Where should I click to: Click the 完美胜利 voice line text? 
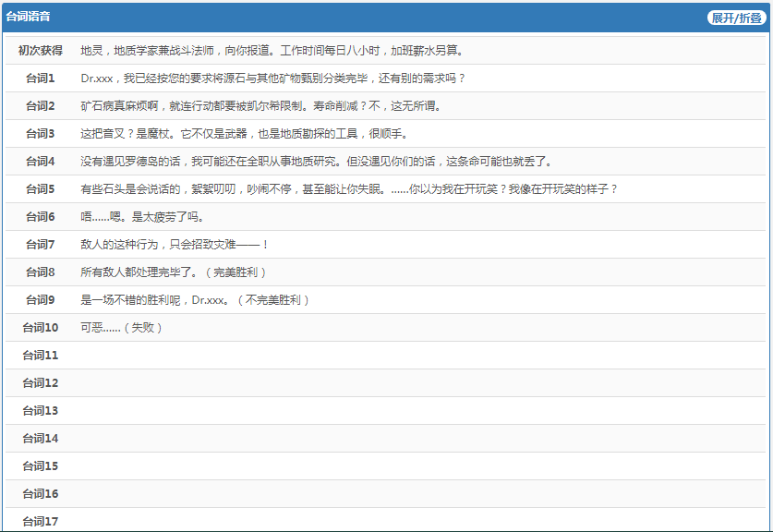coord(174,272)
